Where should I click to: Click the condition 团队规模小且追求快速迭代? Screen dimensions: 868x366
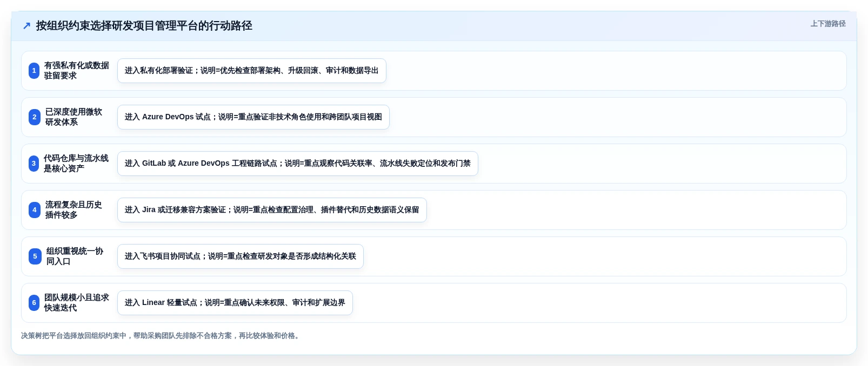(77, 303)
